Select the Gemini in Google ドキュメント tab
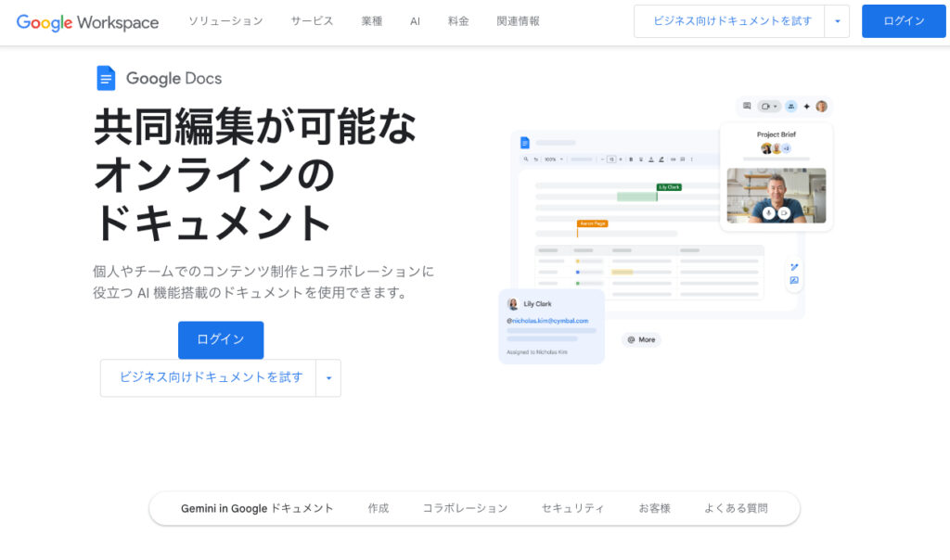This screenshot has height=560, width=950. click(257, 508)
